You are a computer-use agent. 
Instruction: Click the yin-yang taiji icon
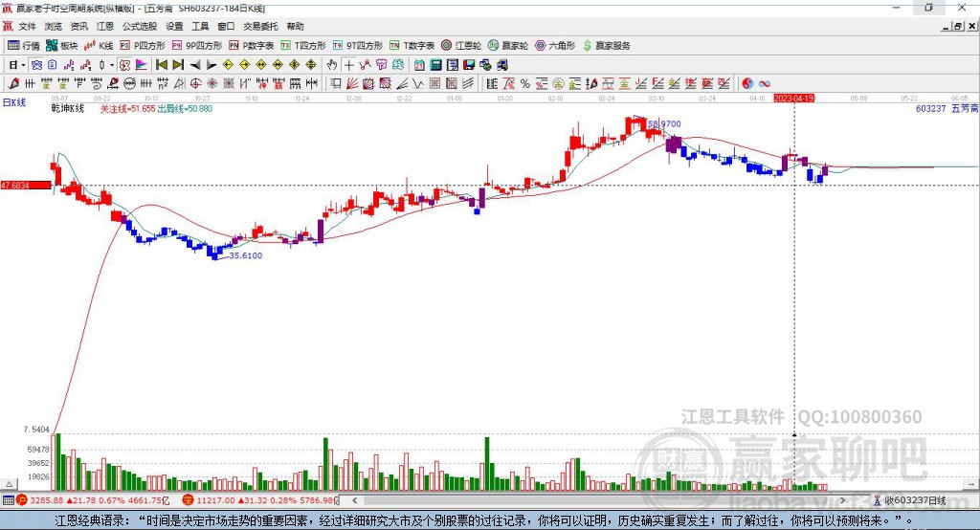(747, 84)
